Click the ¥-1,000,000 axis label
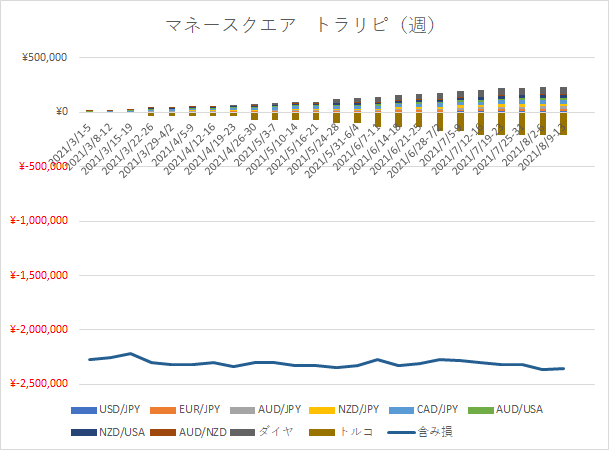The height and width of the screenshot is (450, 609). (x=39, y=221)
